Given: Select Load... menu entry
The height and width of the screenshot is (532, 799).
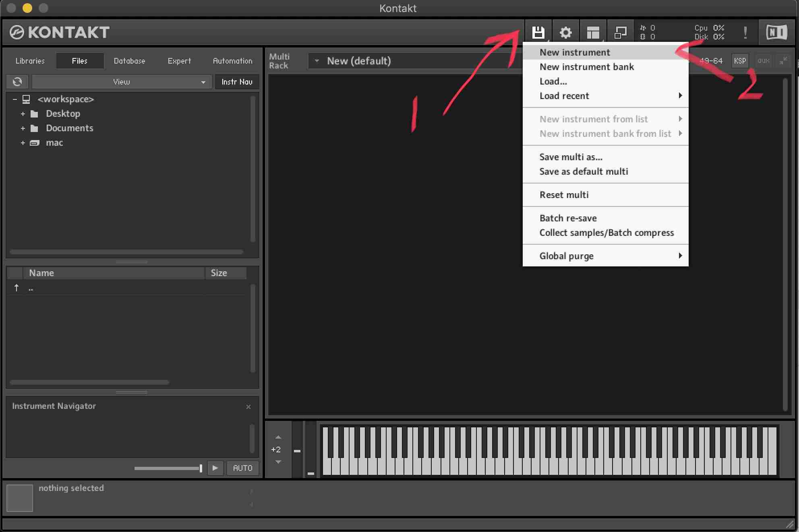Looking at the screenshot, I should pos(605,81).
